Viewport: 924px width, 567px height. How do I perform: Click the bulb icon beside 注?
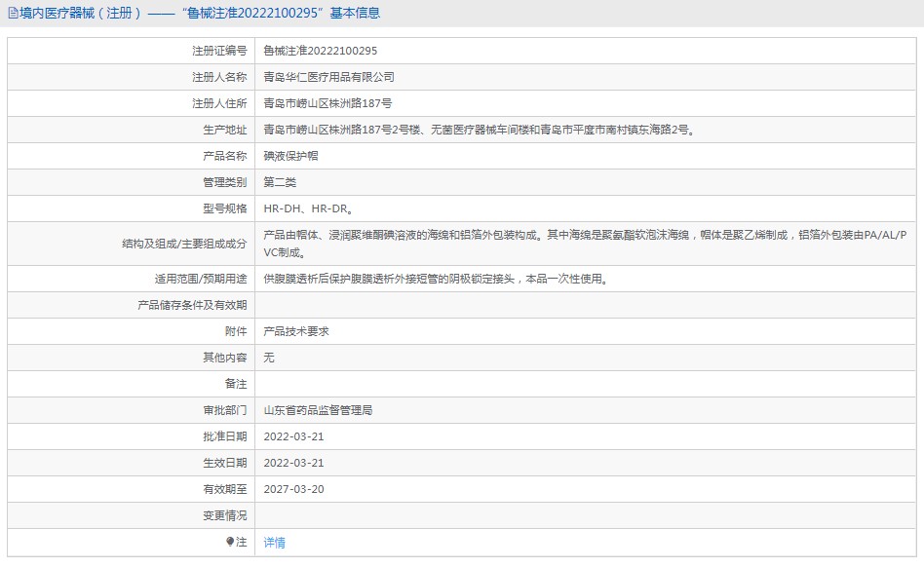point(230,542)
